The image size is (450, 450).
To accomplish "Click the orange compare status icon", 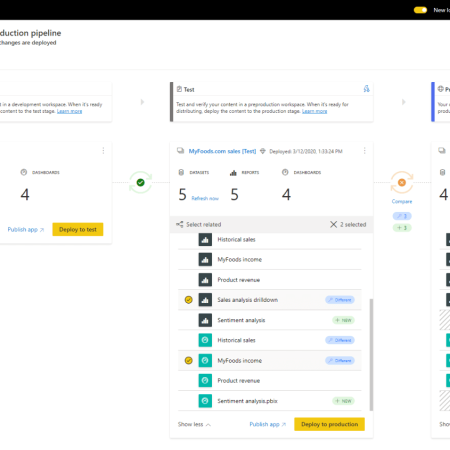I will (402, 182).
